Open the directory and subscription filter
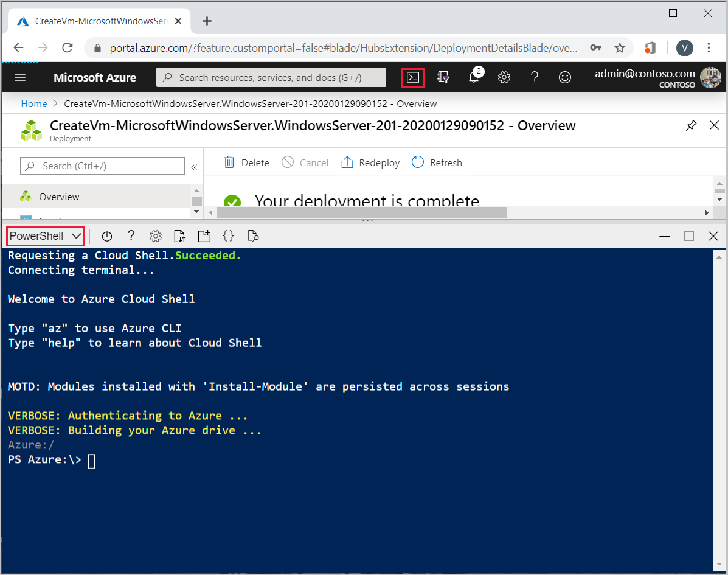Image resolution: width=728 pixels, height=575 pixels. tap(443, 77)
